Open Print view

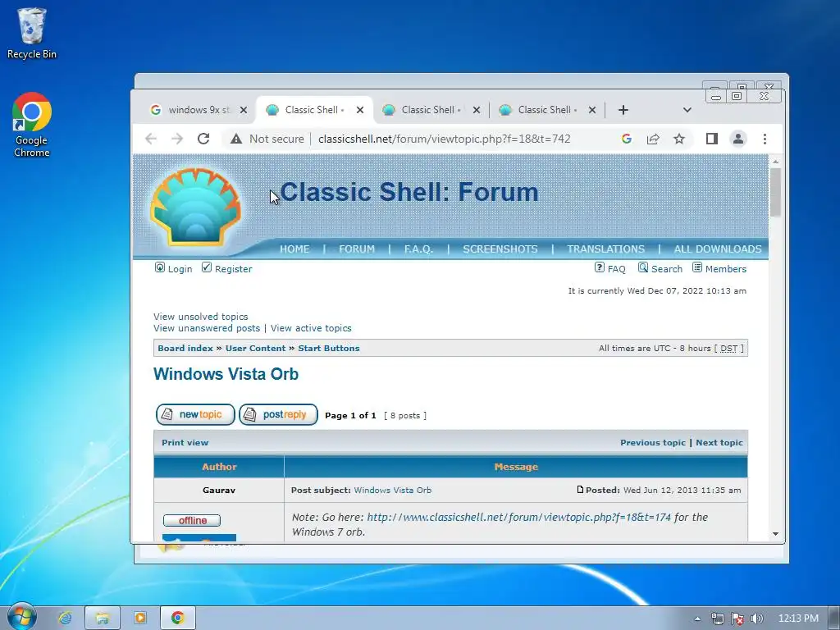[185, 442]
